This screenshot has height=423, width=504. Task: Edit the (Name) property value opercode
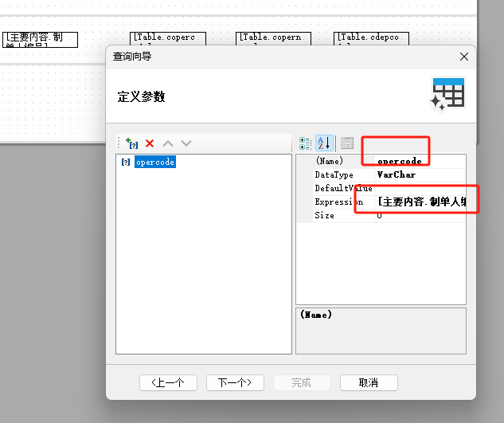click(420, 161)
